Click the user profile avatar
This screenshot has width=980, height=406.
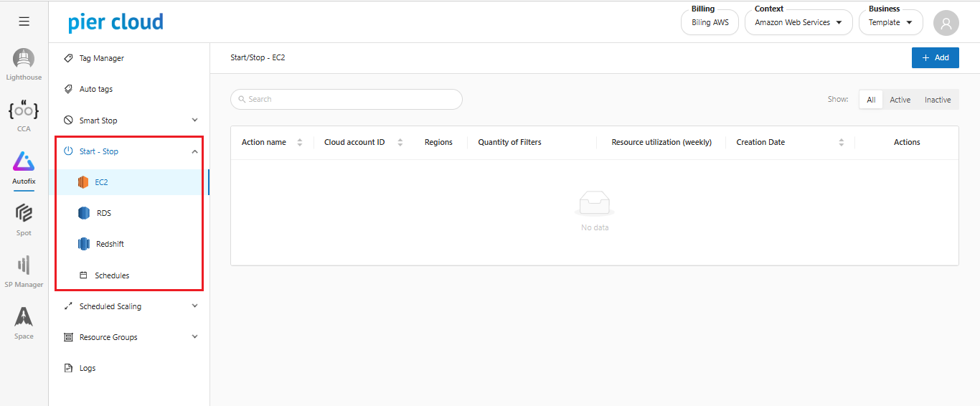coord(946,23)
